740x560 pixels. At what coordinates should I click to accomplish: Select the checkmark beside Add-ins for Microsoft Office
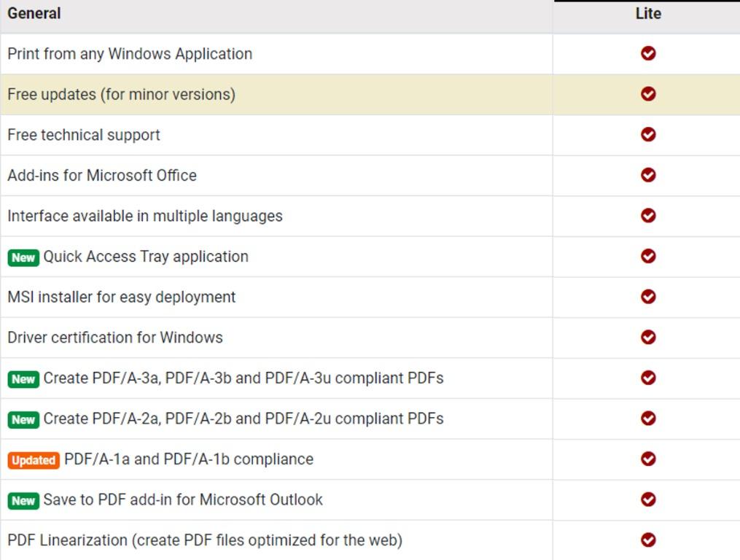(647, 175)
